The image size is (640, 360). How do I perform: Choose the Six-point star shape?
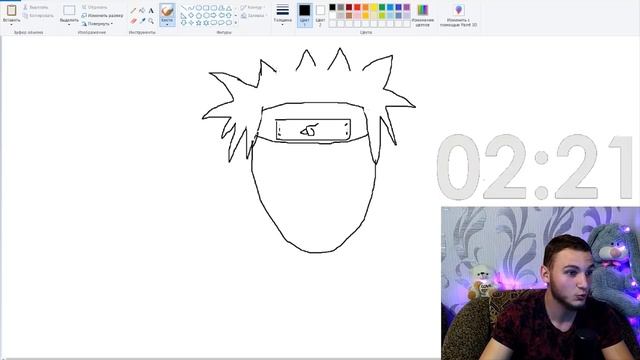coord(206,22)
